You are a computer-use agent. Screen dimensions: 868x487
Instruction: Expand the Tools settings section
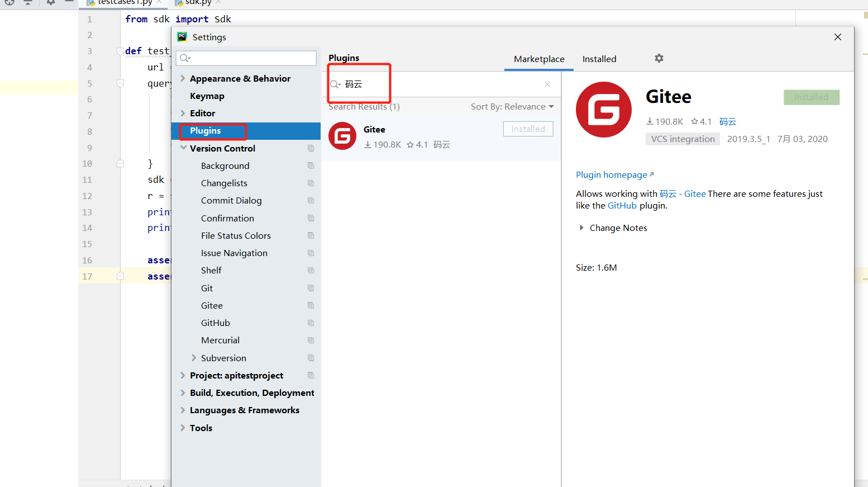coord(183,428)
